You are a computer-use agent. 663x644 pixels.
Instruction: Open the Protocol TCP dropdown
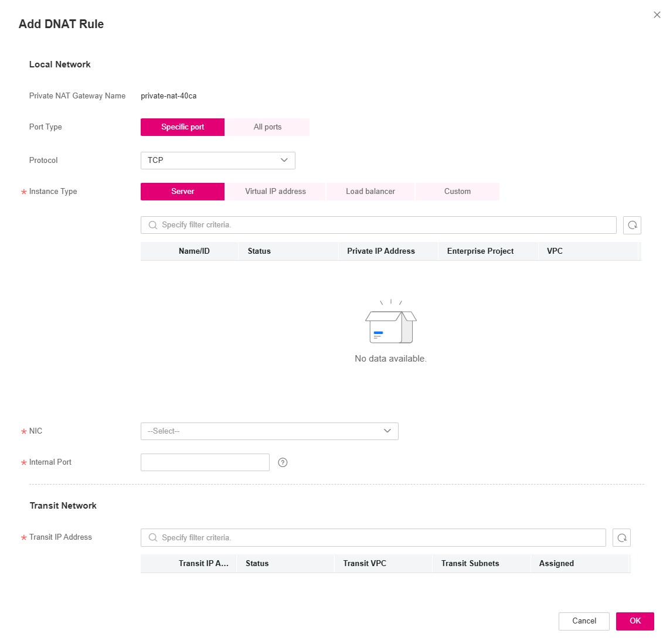pyautogui.click(x=217, y=161)
